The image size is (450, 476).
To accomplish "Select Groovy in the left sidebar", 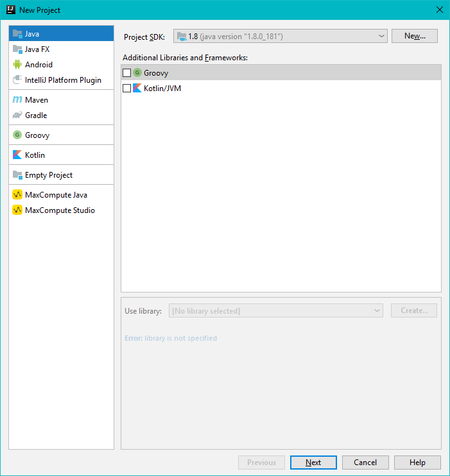I will click(x=37, y=135).
